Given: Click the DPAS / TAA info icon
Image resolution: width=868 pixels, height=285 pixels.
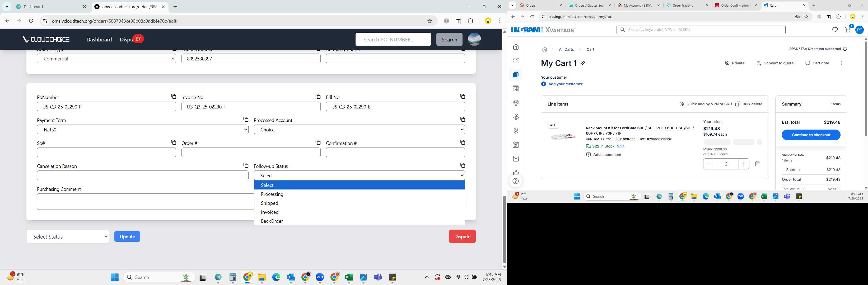Looking at the screenshot, I should pyautogui.click(x=845, y=49).
